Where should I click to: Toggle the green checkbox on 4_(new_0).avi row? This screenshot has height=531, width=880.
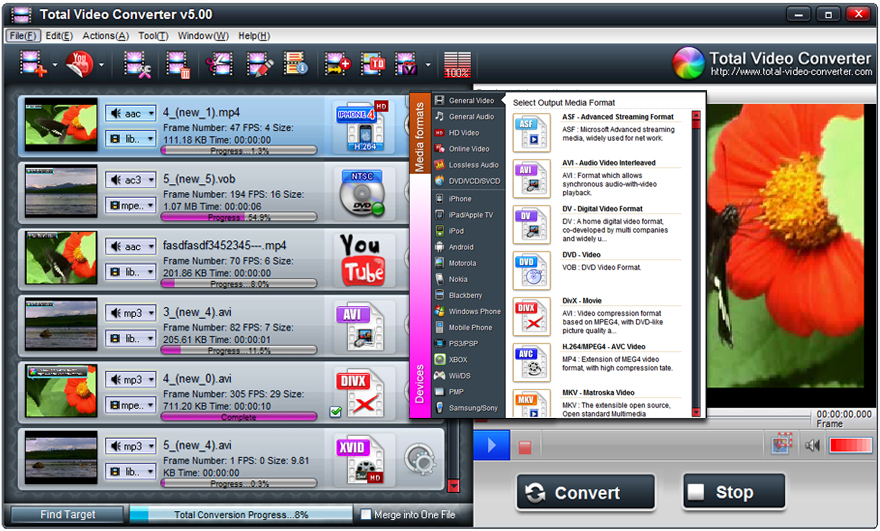tap(336, 412)
